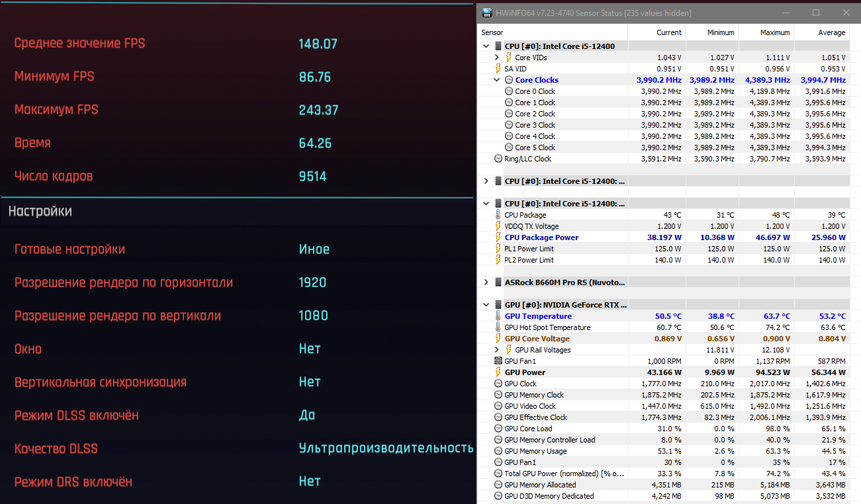
Task: Click the GPU Fan1 RPM fan icon
Action: 498,361
